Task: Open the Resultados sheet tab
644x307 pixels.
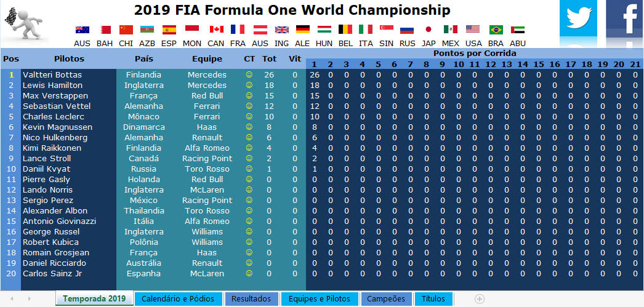Action: pos(251,299)
